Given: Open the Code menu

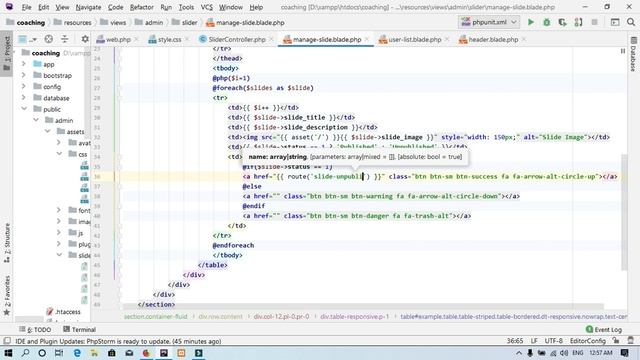Looking at the screenshot, I should pyautogui.click(x=116, y=7).
